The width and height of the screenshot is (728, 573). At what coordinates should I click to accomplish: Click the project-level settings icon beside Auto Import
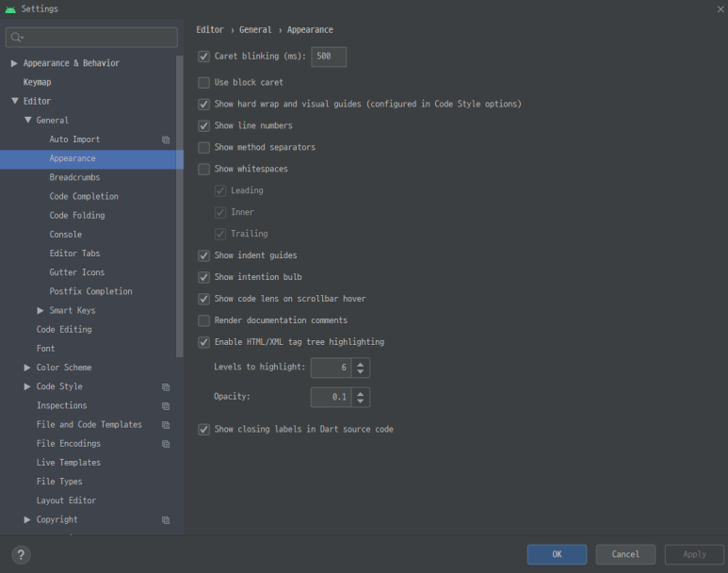(x=166, y=139)
